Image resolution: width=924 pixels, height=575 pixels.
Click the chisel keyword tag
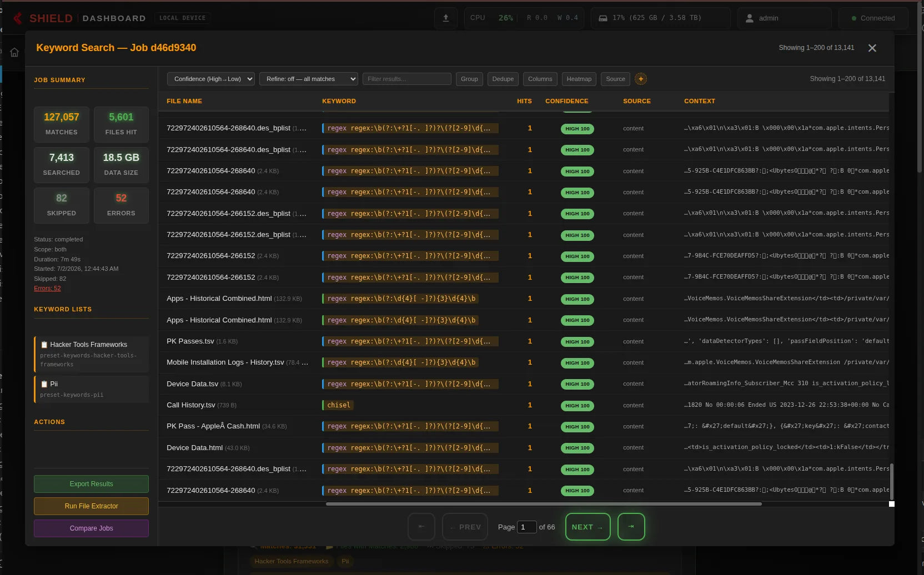[338, 405]
